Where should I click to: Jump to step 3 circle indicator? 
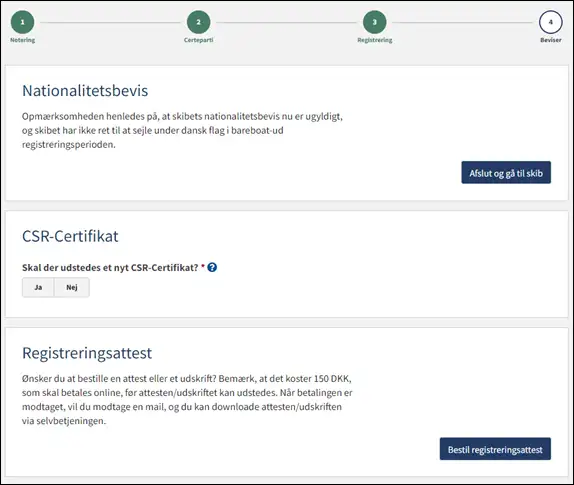pyautogui.click(x=374, y=22)
